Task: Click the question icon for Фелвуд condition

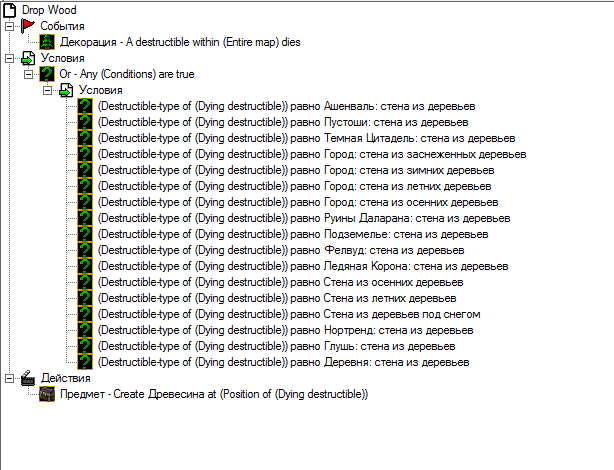Action: point(85,250)
